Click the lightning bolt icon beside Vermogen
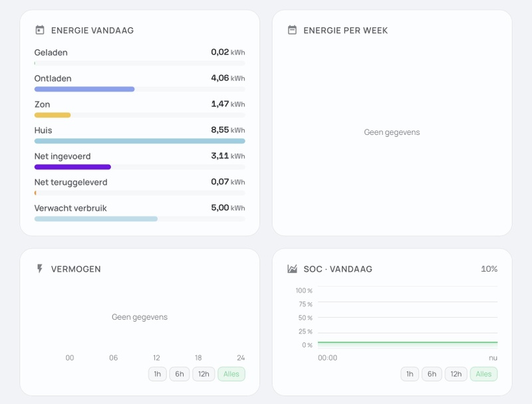This screenshot has width=532, height=404. click(40, 268)
